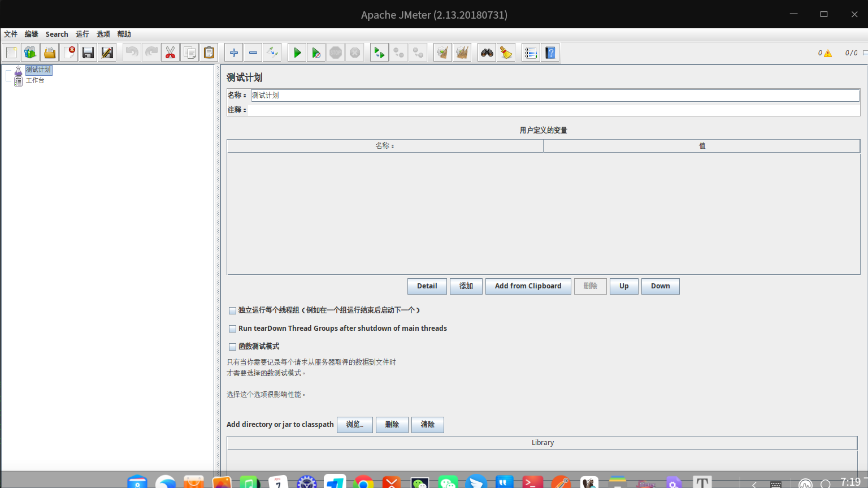Click the Redo arrow icon
This screenshot has width=868, height=488.
151,53
